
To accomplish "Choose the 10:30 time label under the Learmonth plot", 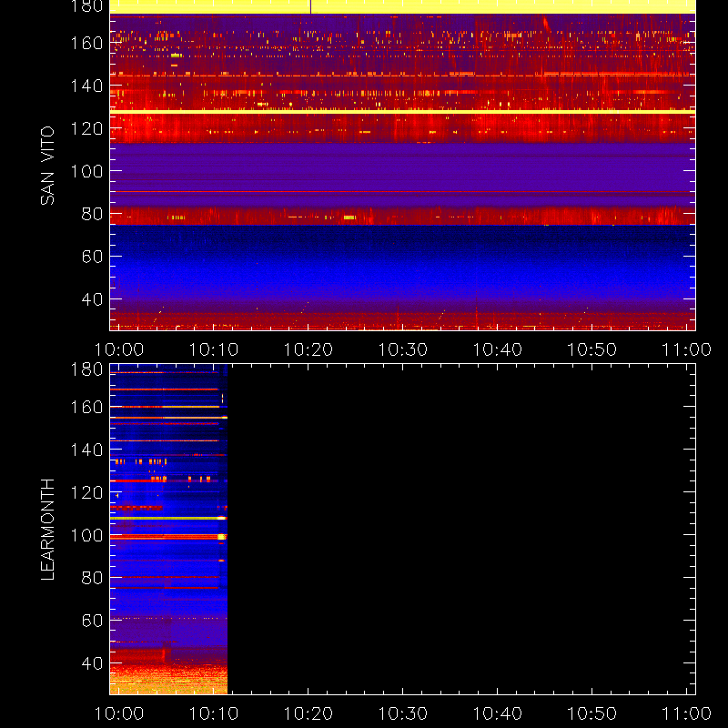I will pos(402,713).
